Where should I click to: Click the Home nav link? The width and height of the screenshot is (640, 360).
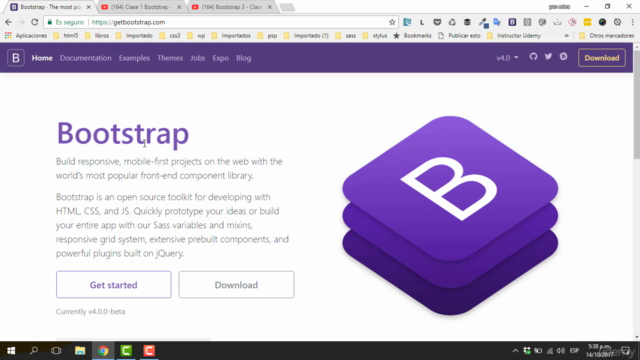(42, 58)
